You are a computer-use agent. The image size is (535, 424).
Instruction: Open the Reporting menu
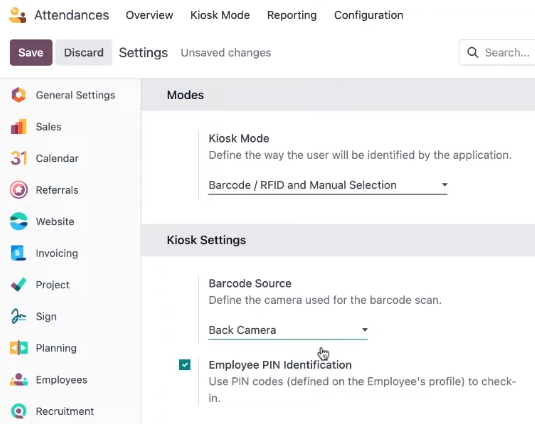click(x=292, y=15)
